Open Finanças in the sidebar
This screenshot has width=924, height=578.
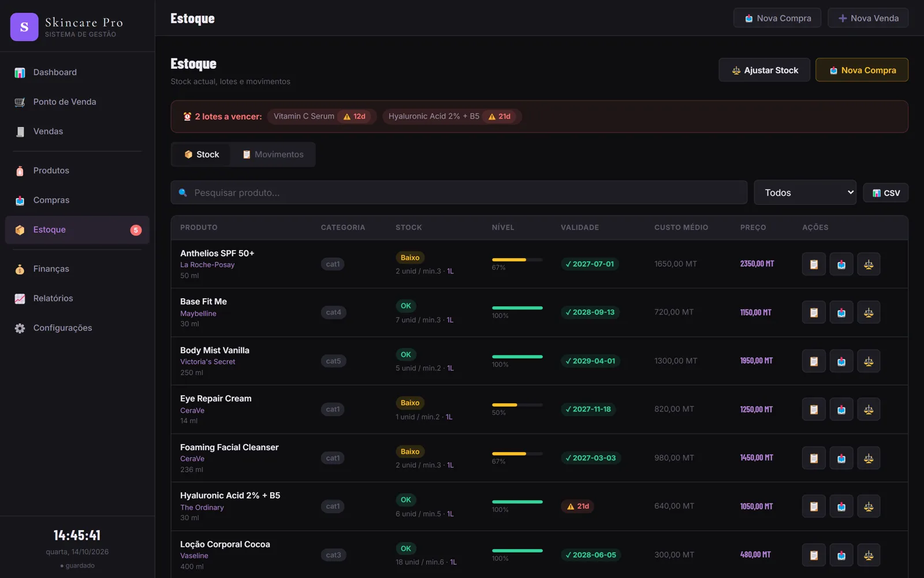(77, 269)
